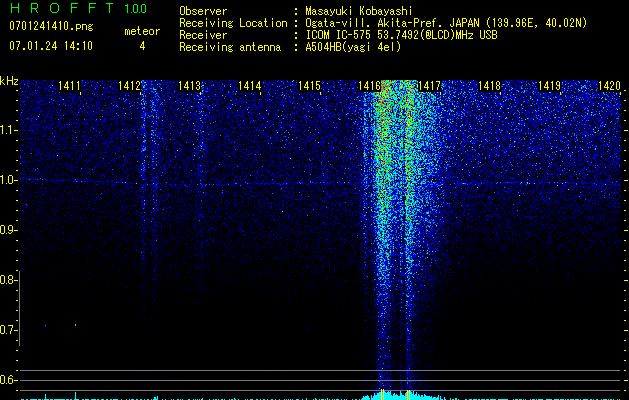Screen dimensions: 629x400
Task: Click the 1.0 kHz axis label
Action: [8, 180]
